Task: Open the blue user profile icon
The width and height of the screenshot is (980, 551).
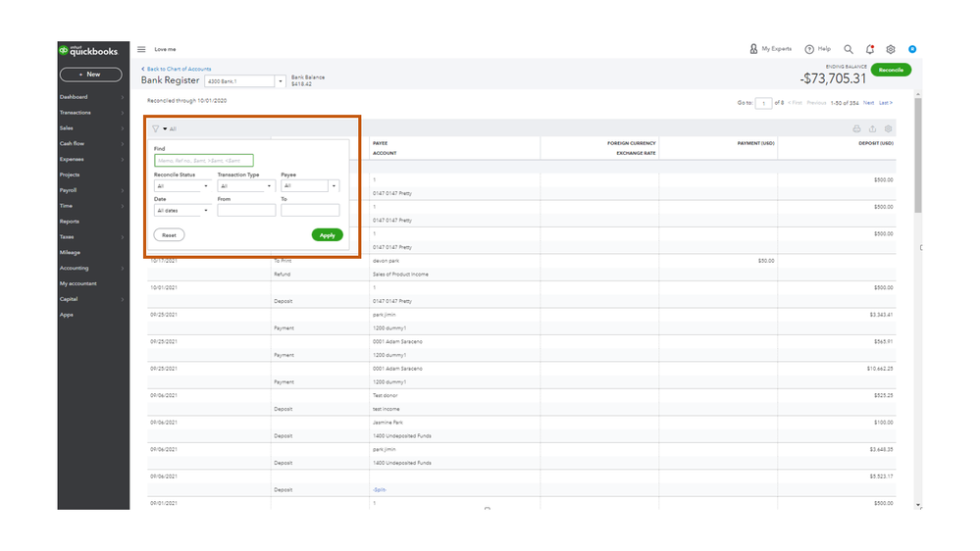Action: point(912,49)
